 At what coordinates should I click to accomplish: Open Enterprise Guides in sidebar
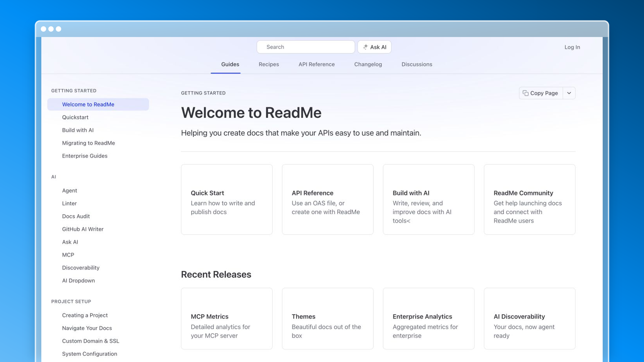click(x=85, y=156)
